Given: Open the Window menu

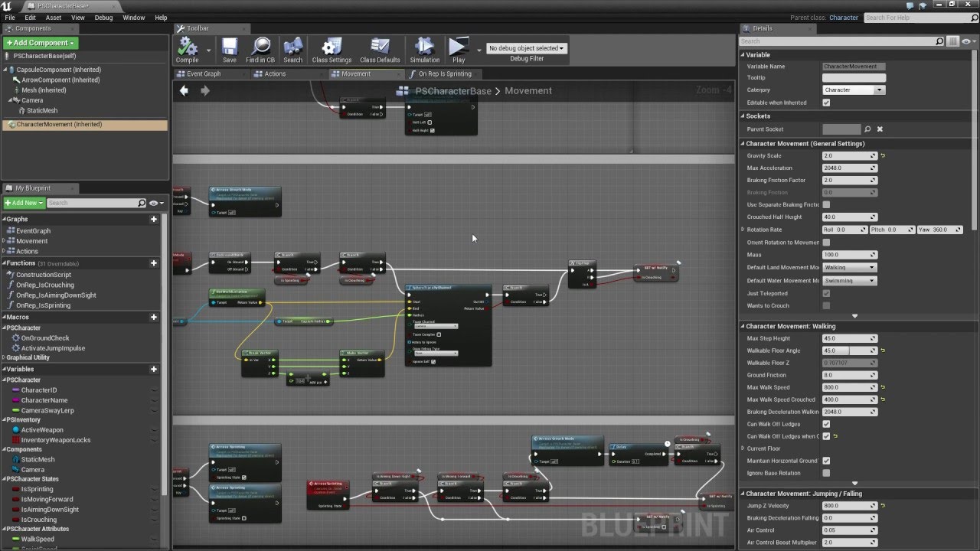Looking at the screenshot, I should coord(133,18).
